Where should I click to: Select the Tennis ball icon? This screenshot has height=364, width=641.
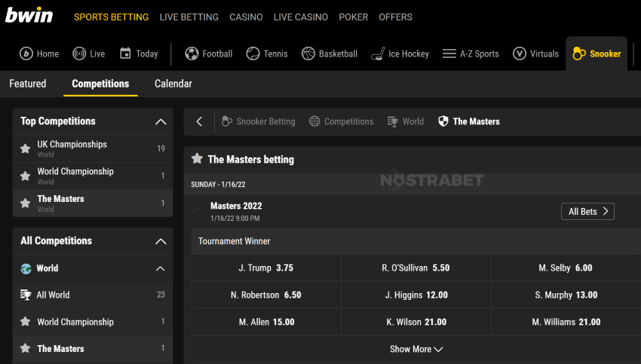coord(253,54)
